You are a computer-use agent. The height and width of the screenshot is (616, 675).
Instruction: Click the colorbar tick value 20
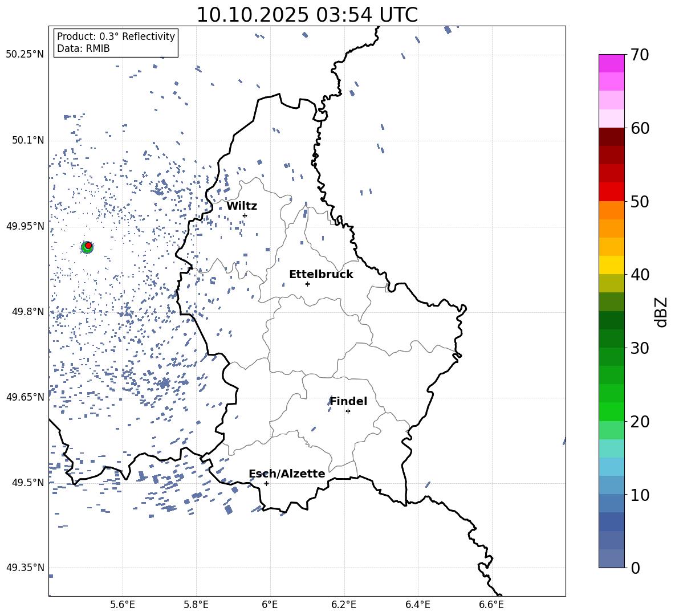pos(640,422)
